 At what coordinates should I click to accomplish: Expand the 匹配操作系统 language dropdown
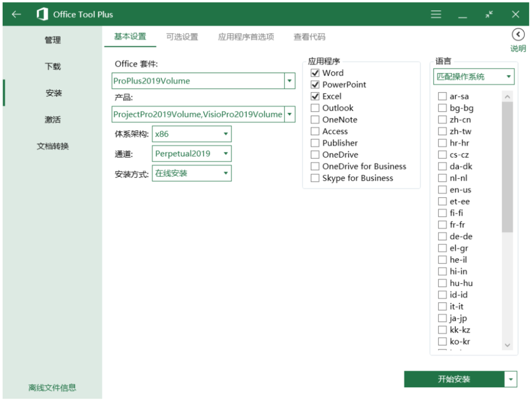(509, 77)
